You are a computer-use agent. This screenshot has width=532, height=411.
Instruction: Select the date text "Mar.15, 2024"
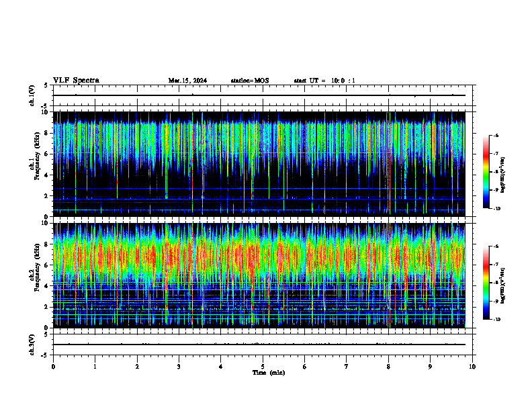(x=187, y=81)
